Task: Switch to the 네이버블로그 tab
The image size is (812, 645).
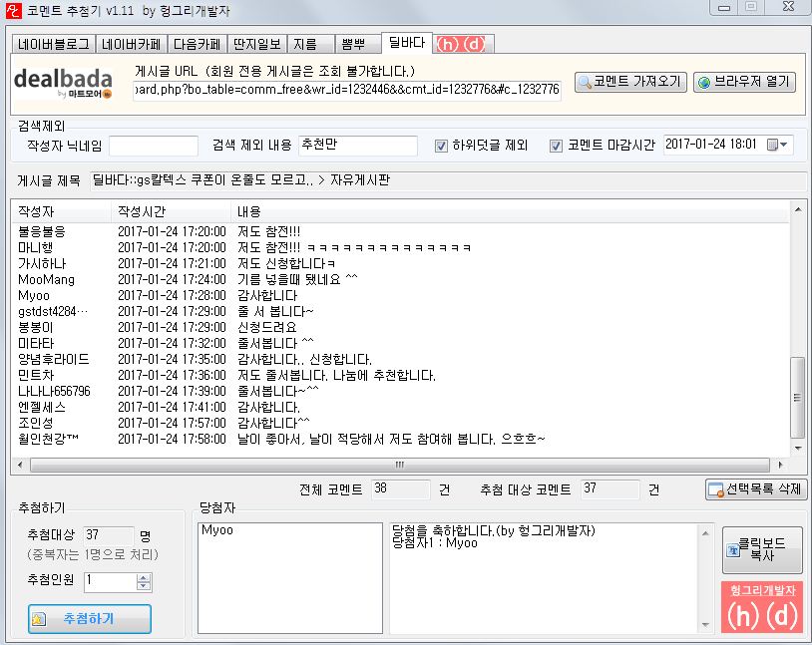Action: click(53, 44)
